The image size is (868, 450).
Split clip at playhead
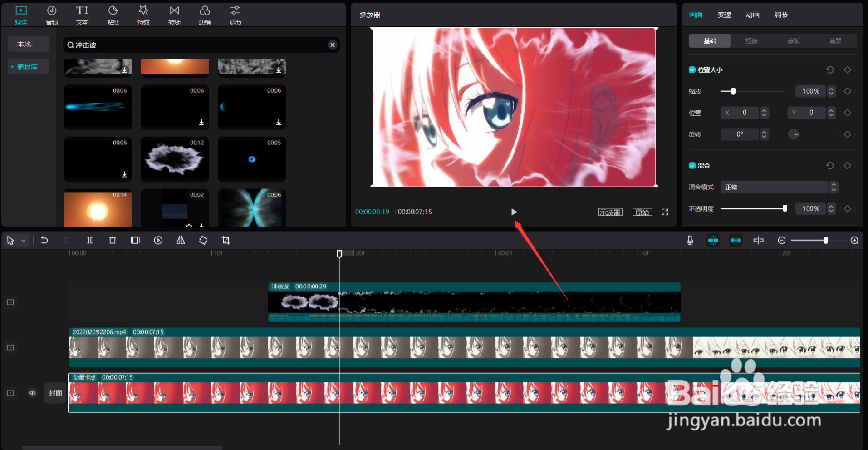[90, 240]
